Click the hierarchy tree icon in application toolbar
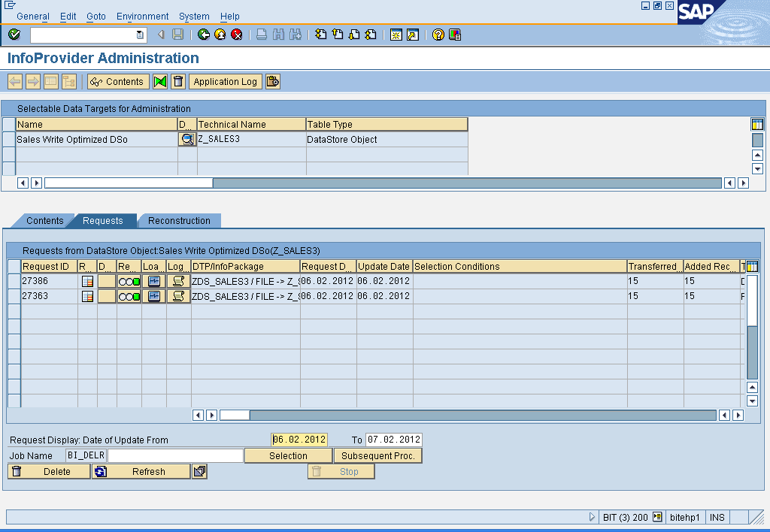Image resolution: width=770 pixels, height=532 pixels. tap(69, 81)
